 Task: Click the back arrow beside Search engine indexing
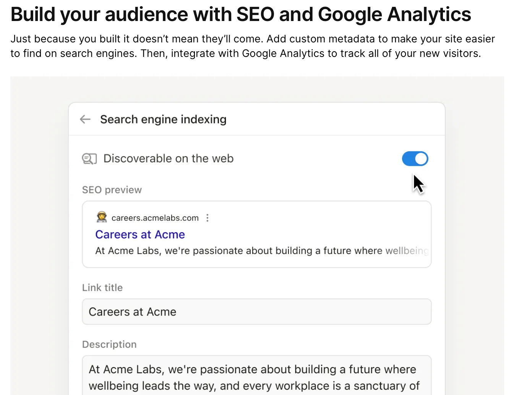point(85,119)
